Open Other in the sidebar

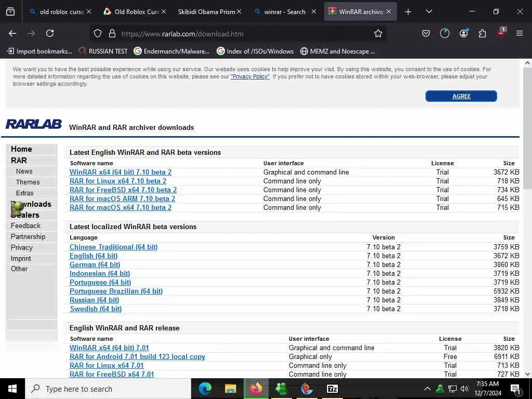[x=19, y=269]
